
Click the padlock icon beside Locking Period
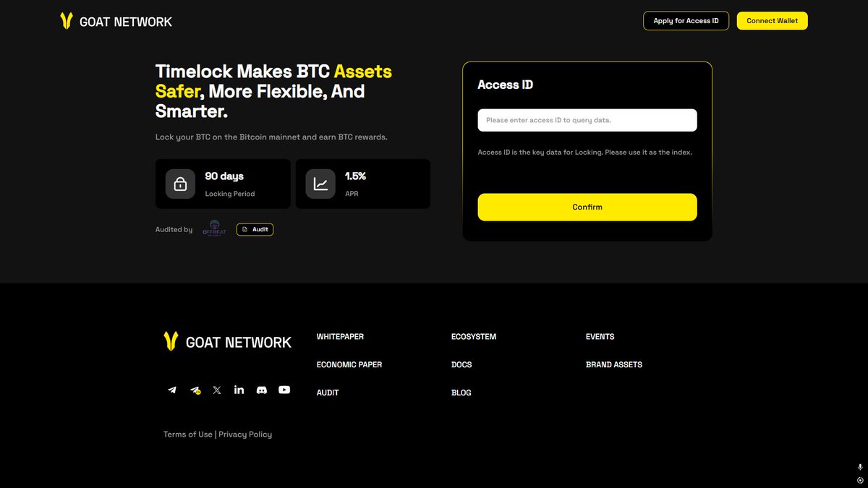tap(180, 184)
